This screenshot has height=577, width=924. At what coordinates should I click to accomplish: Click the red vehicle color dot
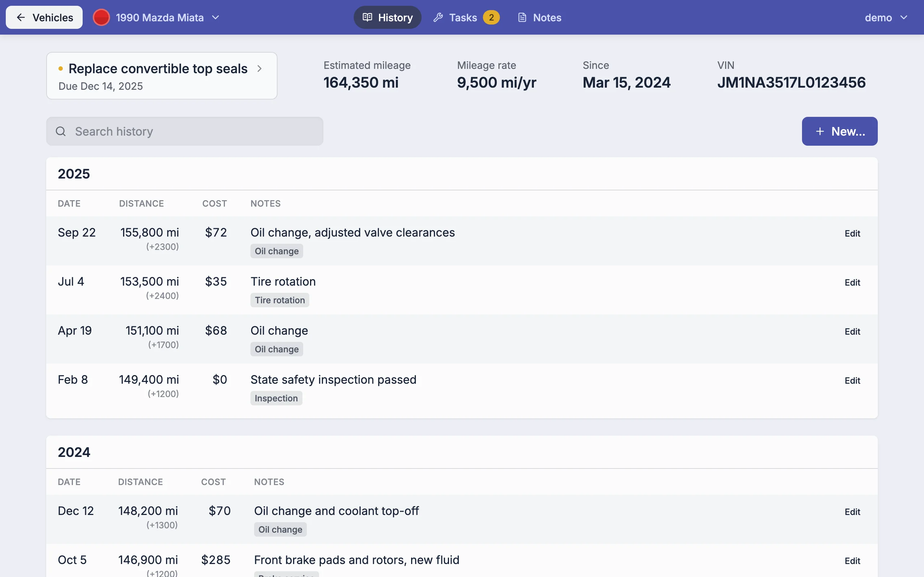tap(101, 18)
